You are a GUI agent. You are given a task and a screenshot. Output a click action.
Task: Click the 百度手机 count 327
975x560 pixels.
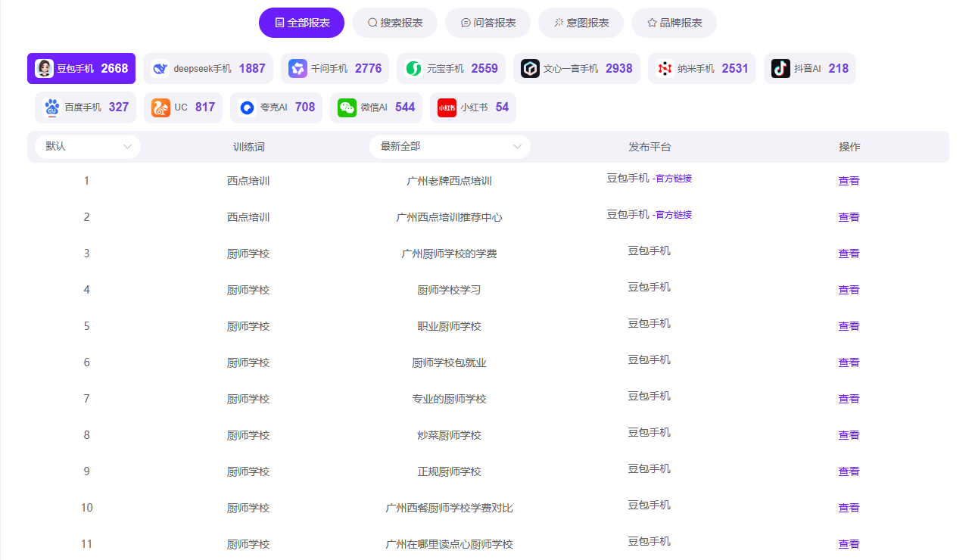[x=119, y=107]
